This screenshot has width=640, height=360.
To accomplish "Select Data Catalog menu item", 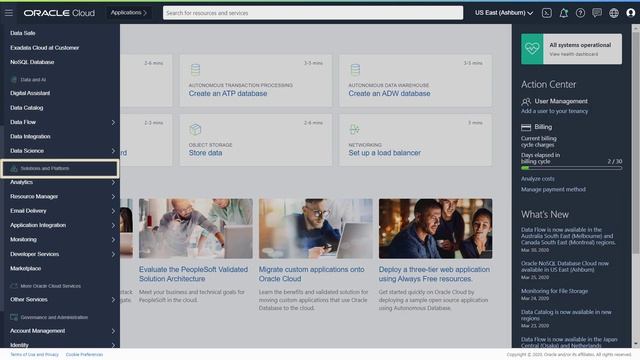I will [27, 108].
